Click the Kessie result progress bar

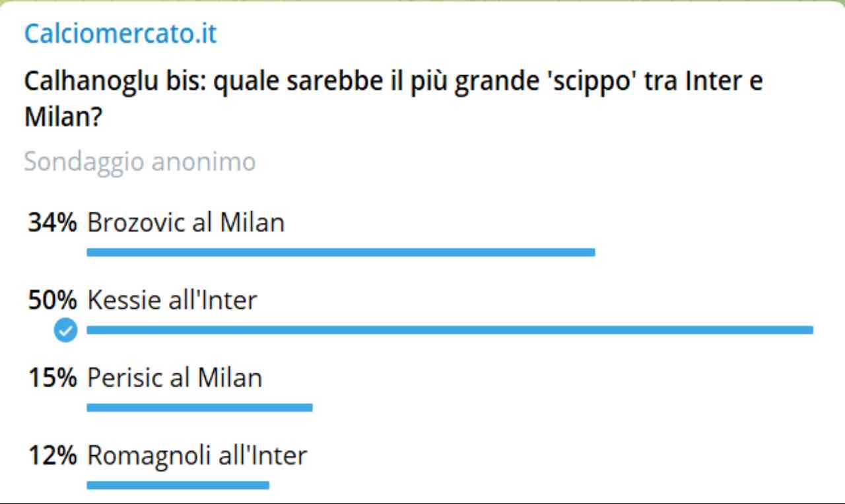[x=450, y=330]
